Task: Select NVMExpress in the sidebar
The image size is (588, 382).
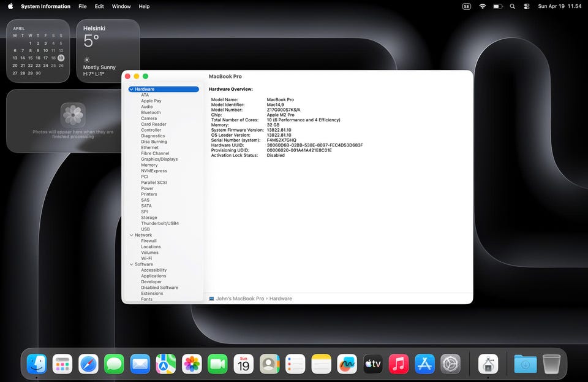Action: click(154, 171)
